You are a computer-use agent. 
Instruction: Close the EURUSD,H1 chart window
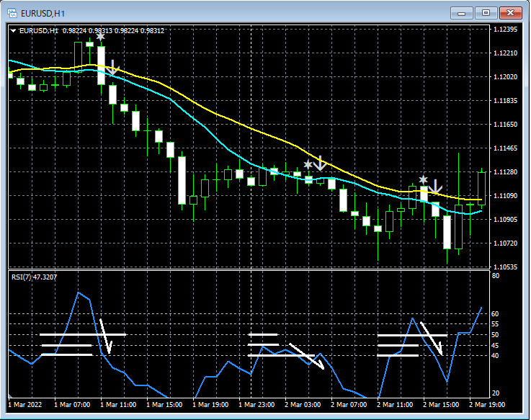coord(511,13)
